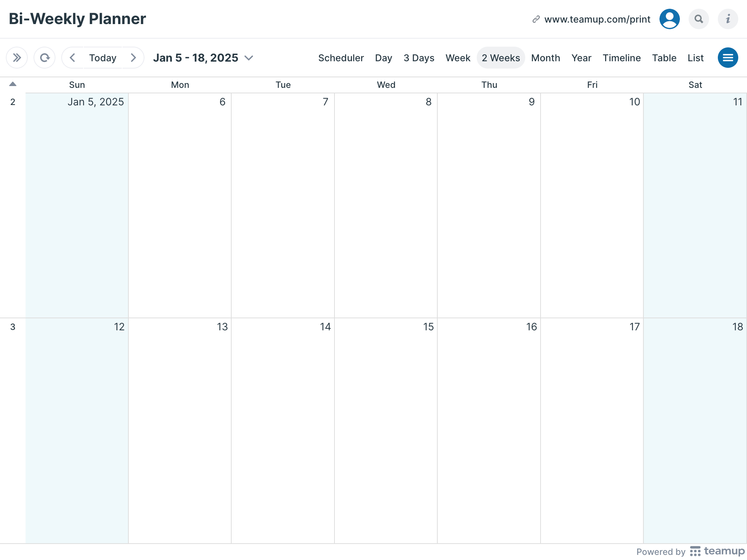Switch to List view
Screen dimensions: 747x560
[695, 58]
